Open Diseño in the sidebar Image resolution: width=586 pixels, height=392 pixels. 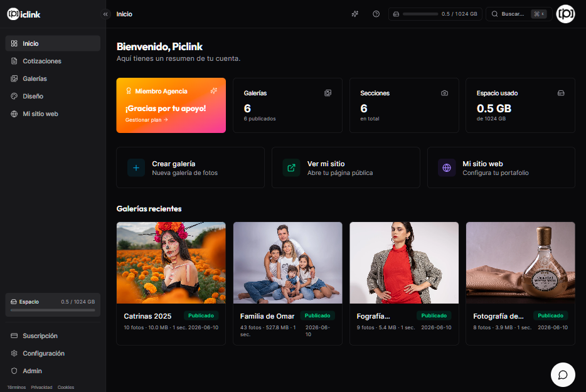click(x=53, y=96)
